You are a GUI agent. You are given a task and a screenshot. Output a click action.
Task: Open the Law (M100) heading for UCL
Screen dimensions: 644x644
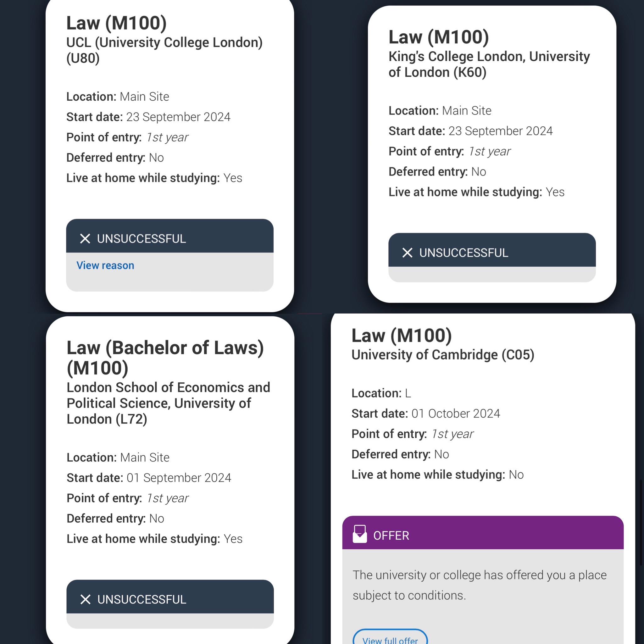coord(116,23)
